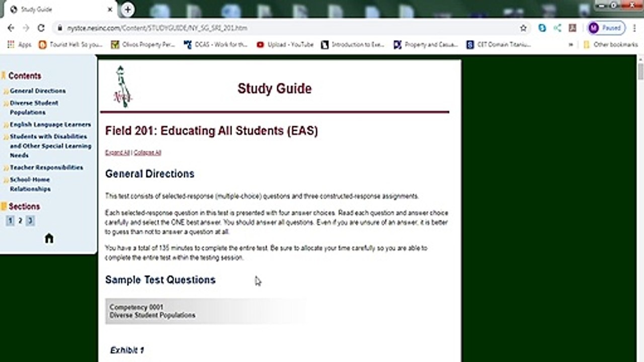Screen dimensions: 644x362
Task: Open the CET Domain Titaniu... bookmark
Action: (499, 44)
